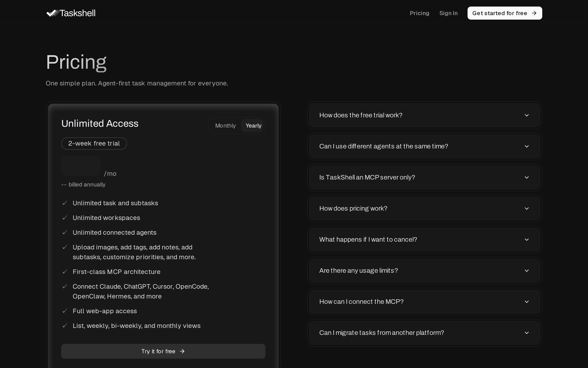This screenshot has height=368, width=588.
Task: Expand 'Are there any usage limits?'
Action: point(424,271)
